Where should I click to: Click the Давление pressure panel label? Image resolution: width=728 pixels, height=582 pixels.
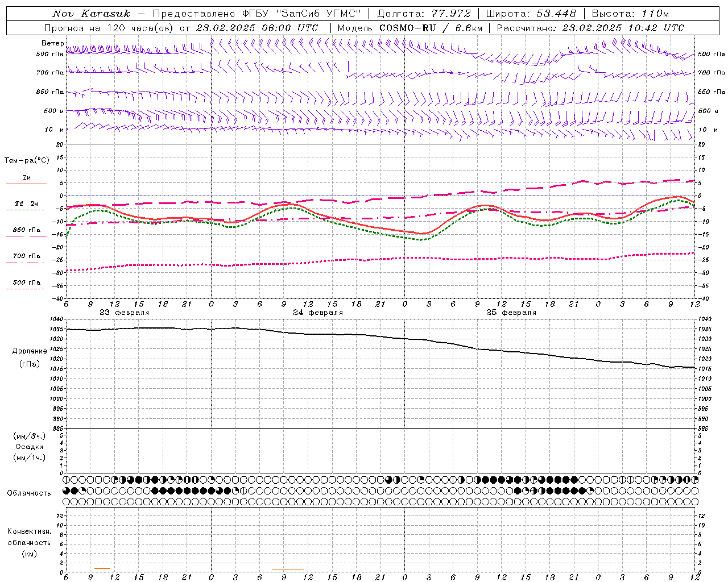click(x=30, y=351)
